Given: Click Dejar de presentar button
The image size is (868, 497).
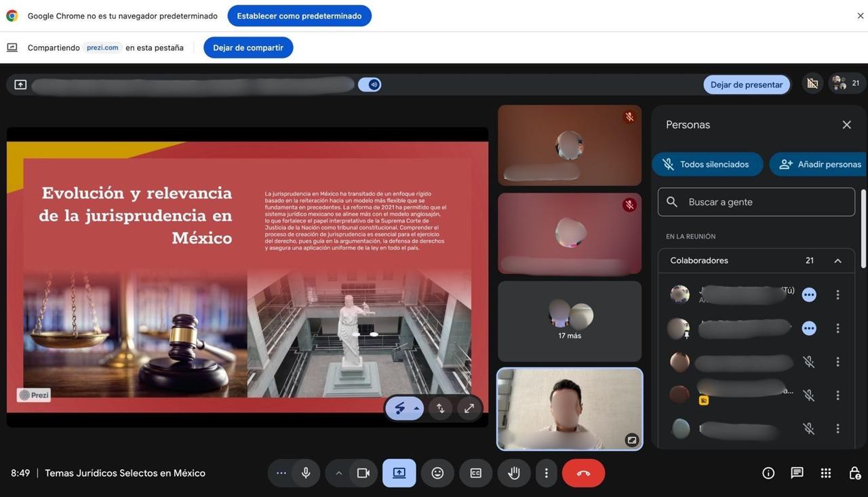Looking at the screenshot, I should point(746,85).
